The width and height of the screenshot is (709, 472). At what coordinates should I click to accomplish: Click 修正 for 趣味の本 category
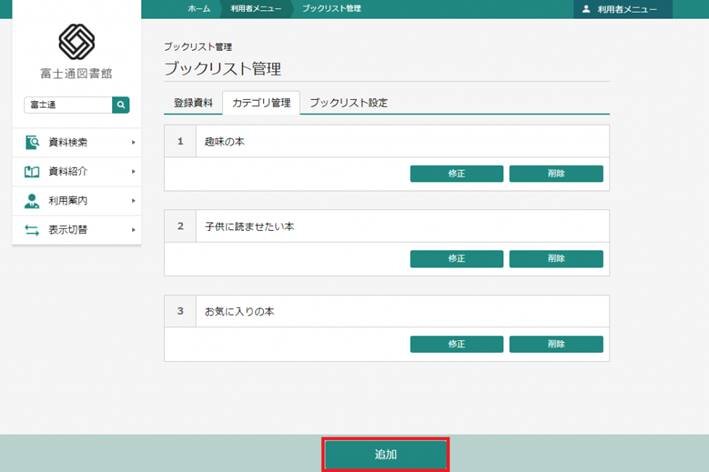coord(456,174)
